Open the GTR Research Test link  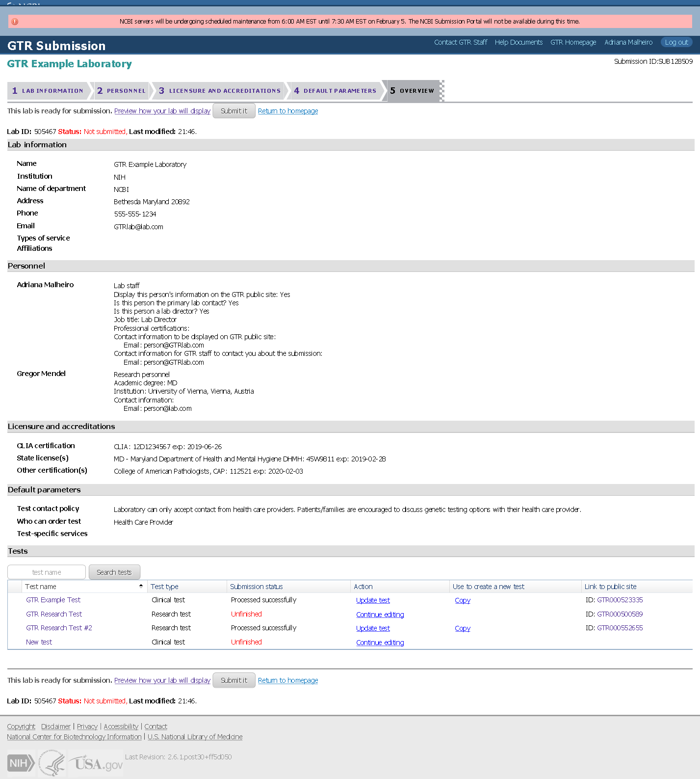(54, 614)
